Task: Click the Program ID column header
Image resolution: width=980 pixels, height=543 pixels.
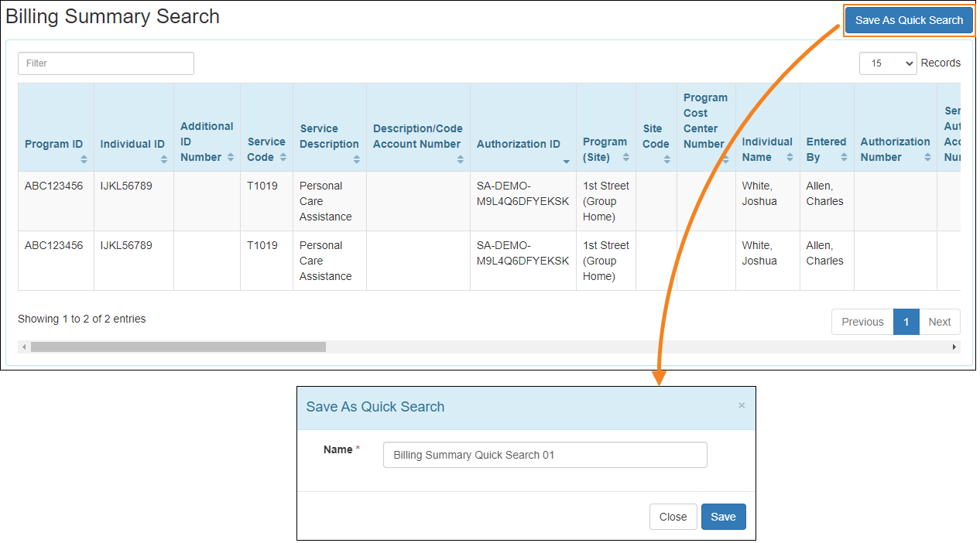Action: click(x=56, y=128)
